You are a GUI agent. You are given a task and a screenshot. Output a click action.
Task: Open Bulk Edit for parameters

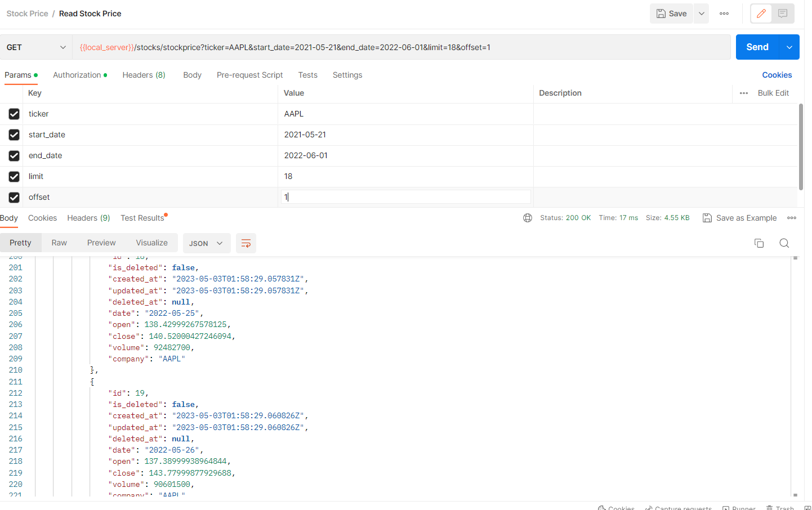coord(773,93)
